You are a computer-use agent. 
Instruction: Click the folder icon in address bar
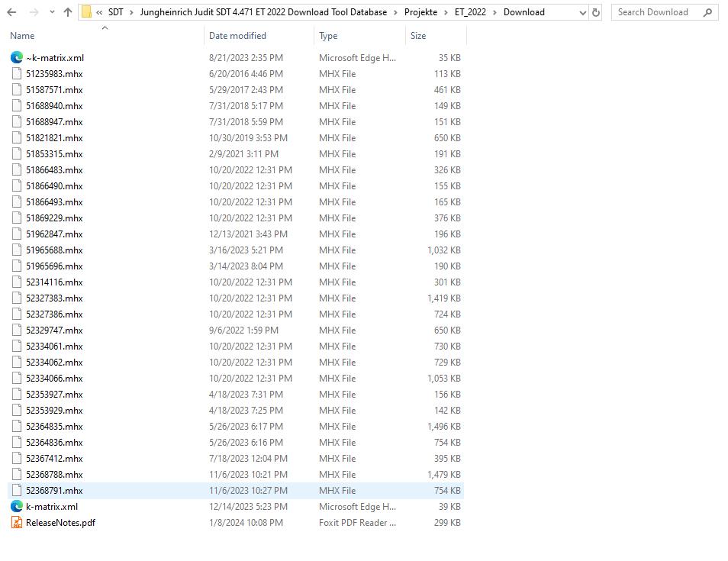point(86,12)
